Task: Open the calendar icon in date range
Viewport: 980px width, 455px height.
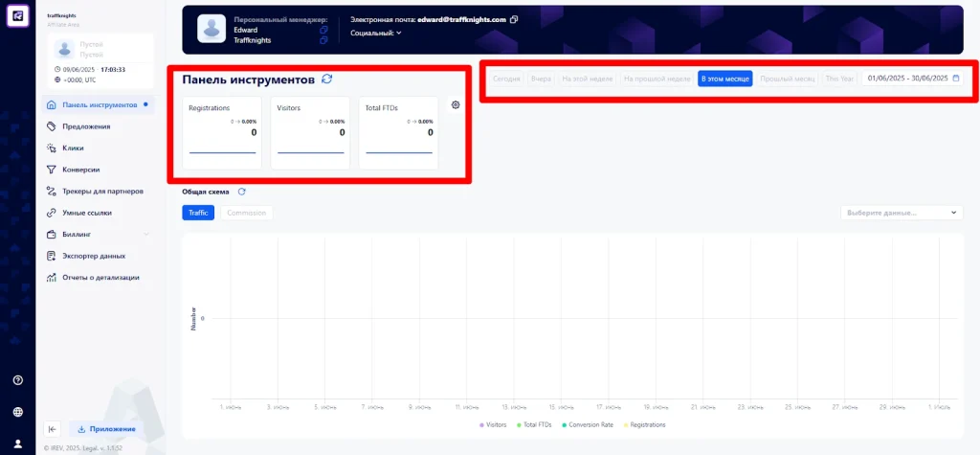Action: (x=956, y=79)
